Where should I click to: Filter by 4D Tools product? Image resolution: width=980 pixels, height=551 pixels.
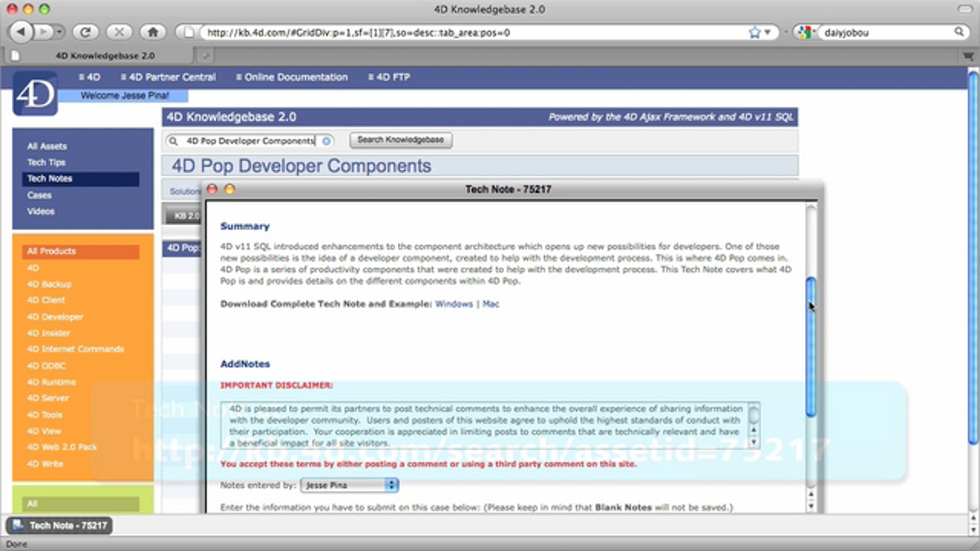click(45, 415)
